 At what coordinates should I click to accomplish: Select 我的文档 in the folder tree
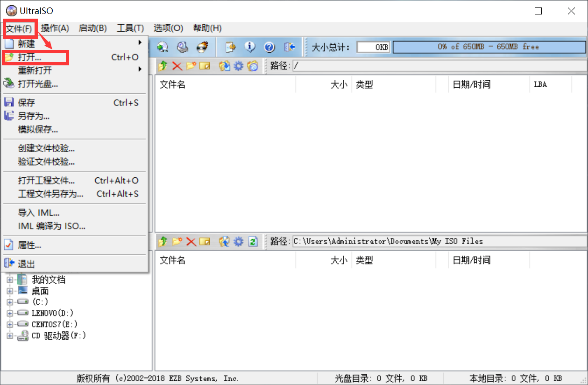tap(49, 280)
